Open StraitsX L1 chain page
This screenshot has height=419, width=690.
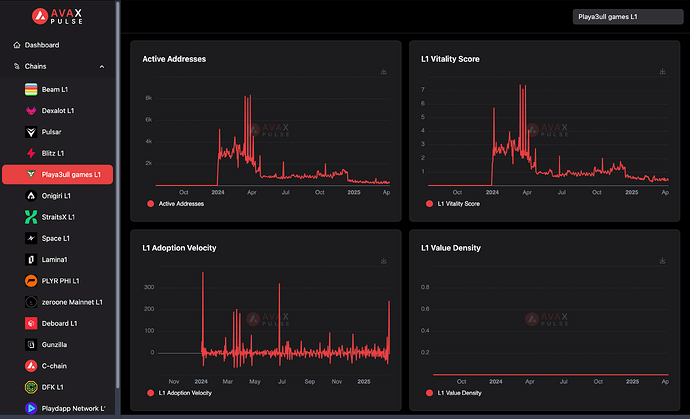coord(58,217)
